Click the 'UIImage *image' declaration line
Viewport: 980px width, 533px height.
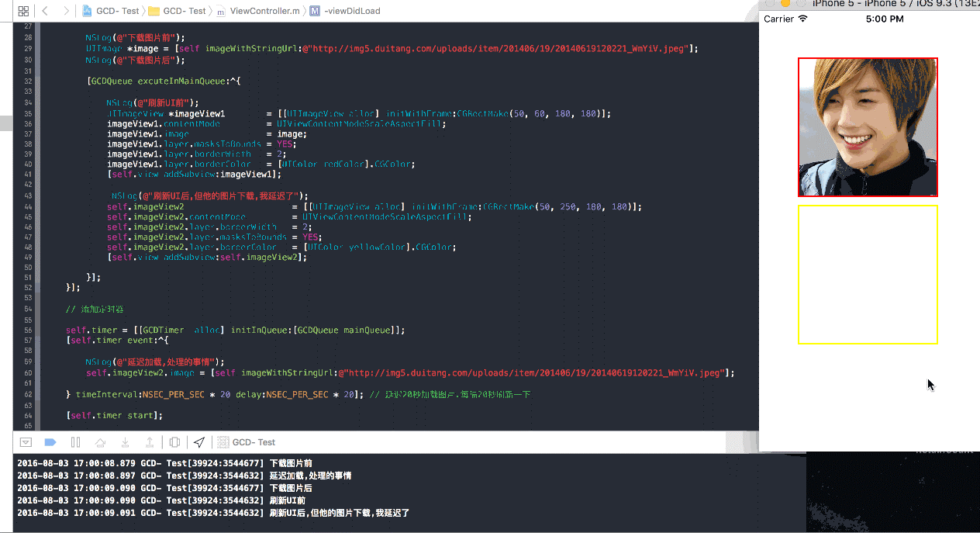point(392,49)
